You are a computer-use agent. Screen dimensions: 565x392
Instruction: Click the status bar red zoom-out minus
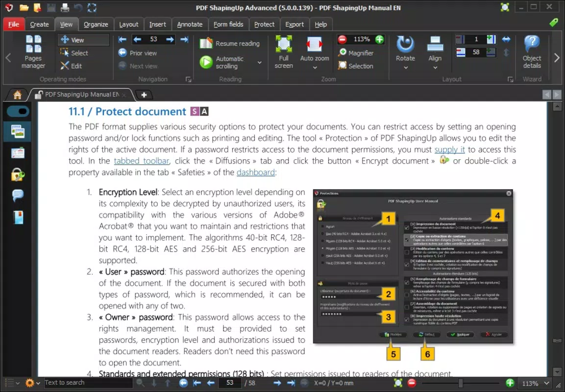(412, 383)
